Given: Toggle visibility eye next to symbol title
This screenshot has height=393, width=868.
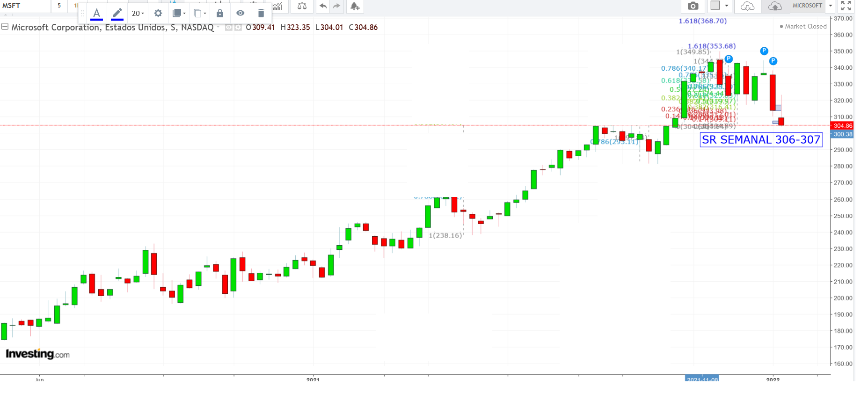Looking at the screenshot, I should coord(229,28).
